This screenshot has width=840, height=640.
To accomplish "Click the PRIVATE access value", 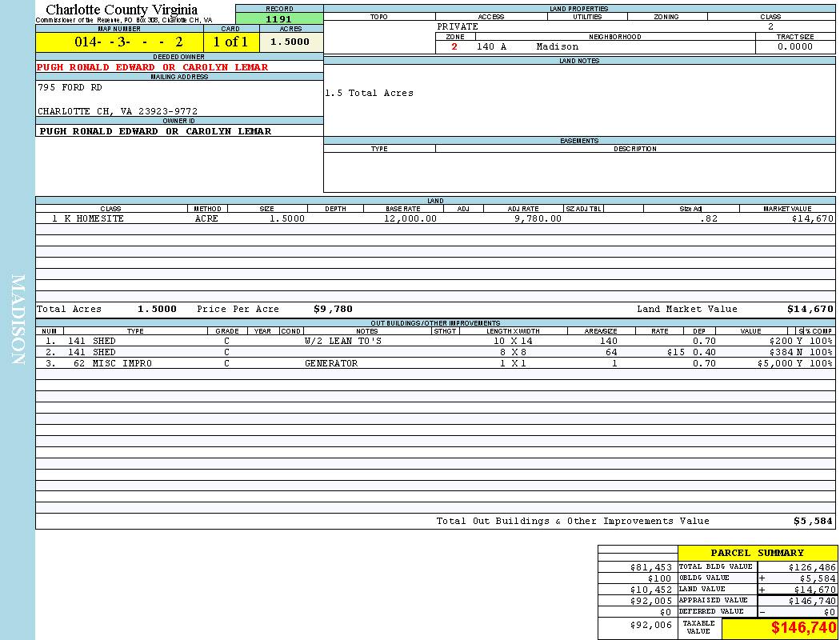I will click(x=458, y=26).
